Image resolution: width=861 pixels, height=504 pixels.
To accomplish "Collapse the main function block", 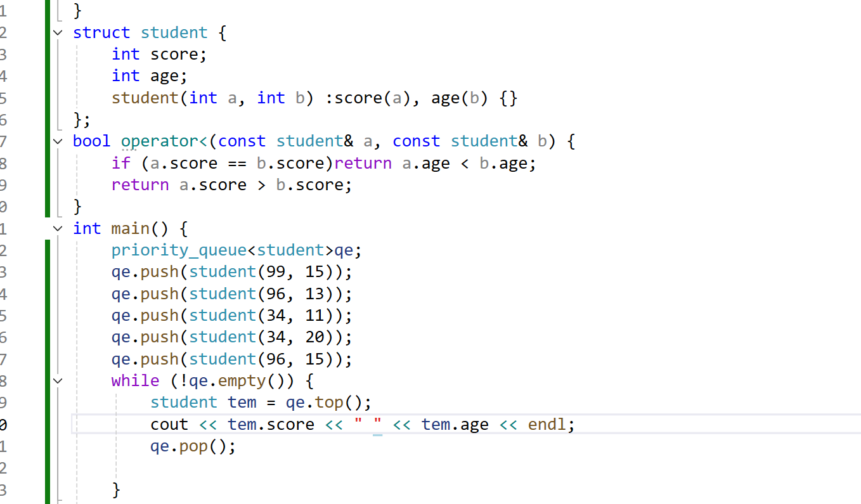I will (57, 229).
